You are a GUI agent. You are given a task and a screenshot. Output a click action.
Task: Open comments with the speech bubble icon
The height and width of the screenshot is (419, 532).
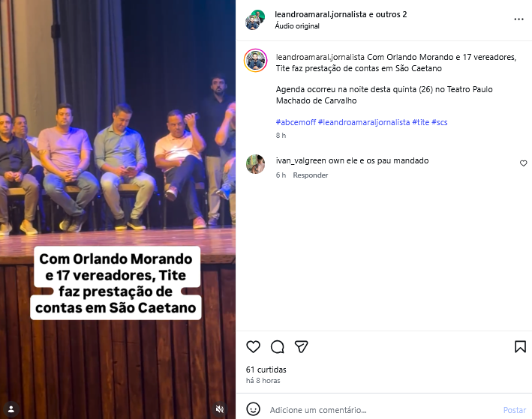(x=277, y=347)
